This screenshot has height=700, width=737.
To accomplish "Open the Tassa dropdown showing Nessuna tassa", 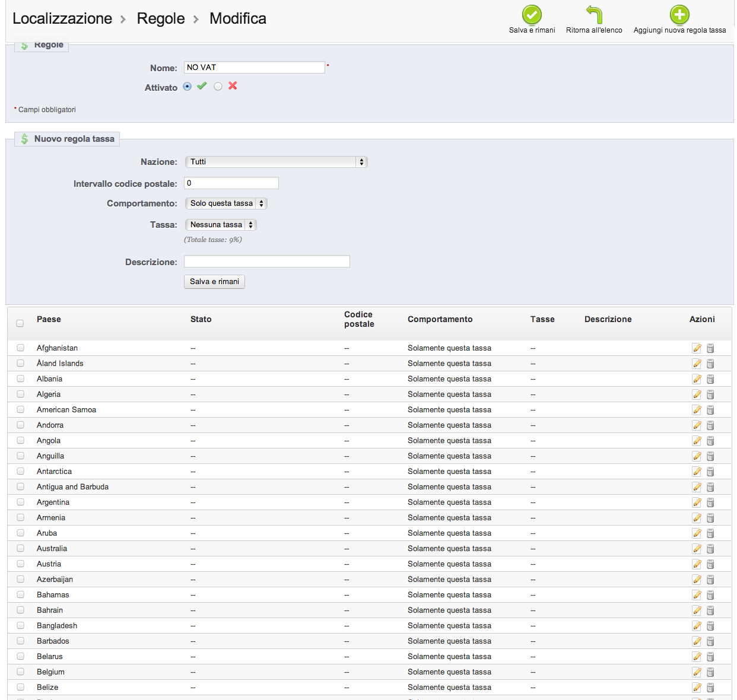I will (x=221, y=225).
